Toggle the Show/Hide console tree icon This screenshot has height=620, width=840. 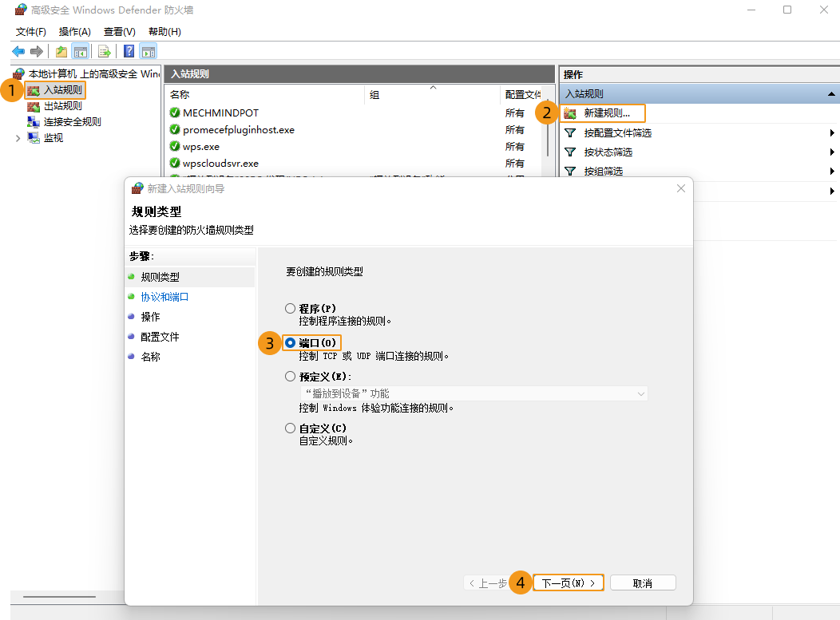pyautogui.click(x=81, y=51)
